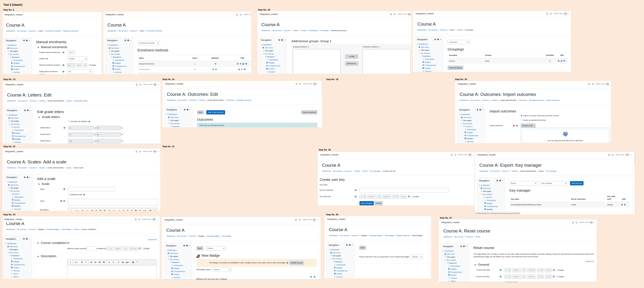Open Groupings link in Add/remove groups breadcrumb

(325, 31)
